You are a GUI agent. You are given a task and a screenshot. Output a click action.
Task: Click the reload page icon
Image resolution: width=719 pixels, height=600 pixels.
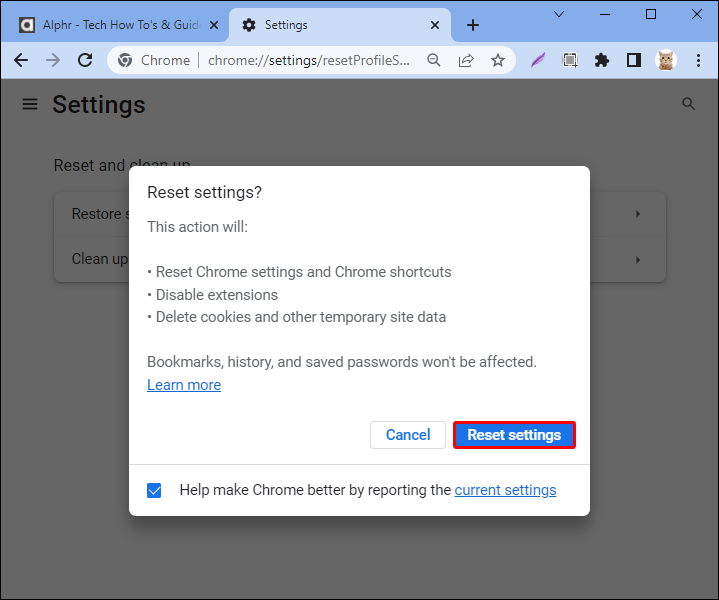tap(84, 60)
